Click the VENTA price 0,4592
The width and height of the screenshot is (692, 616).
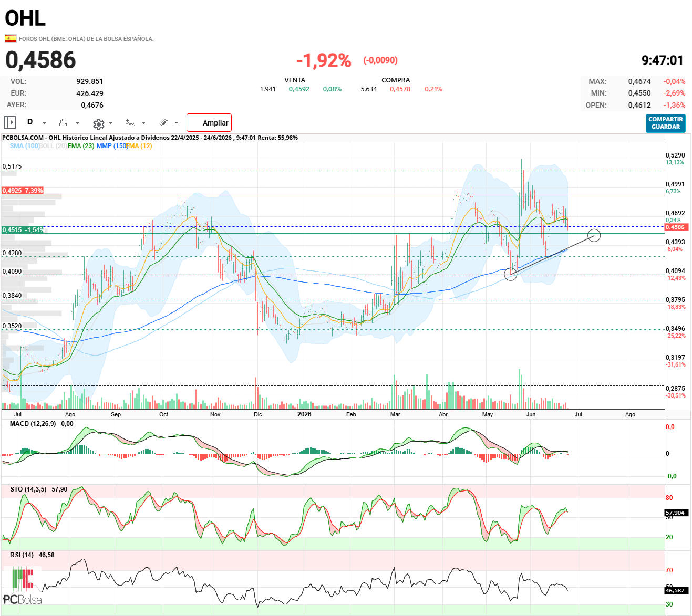click(x=299, y=89)
